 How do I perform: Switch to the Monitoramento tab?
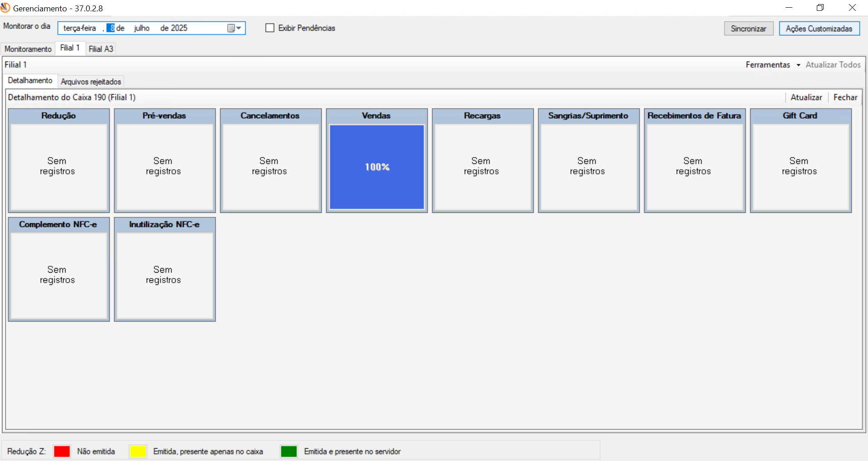28,49
